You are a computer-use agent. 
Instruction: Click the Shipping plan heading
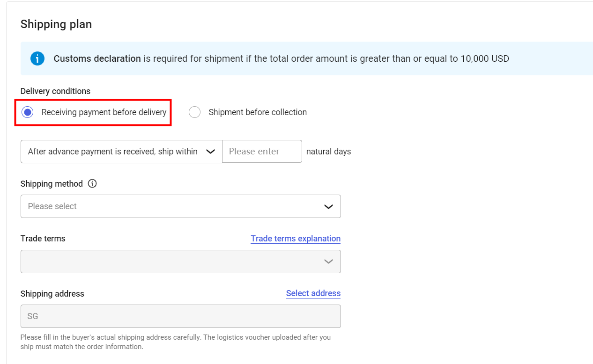pos(56,24)
